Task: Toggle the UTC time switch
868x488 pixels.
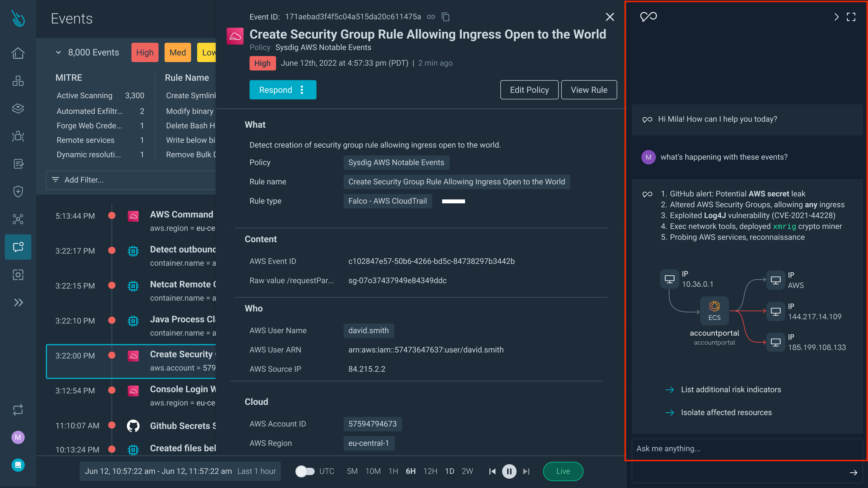Action: [x=305, y=471]
